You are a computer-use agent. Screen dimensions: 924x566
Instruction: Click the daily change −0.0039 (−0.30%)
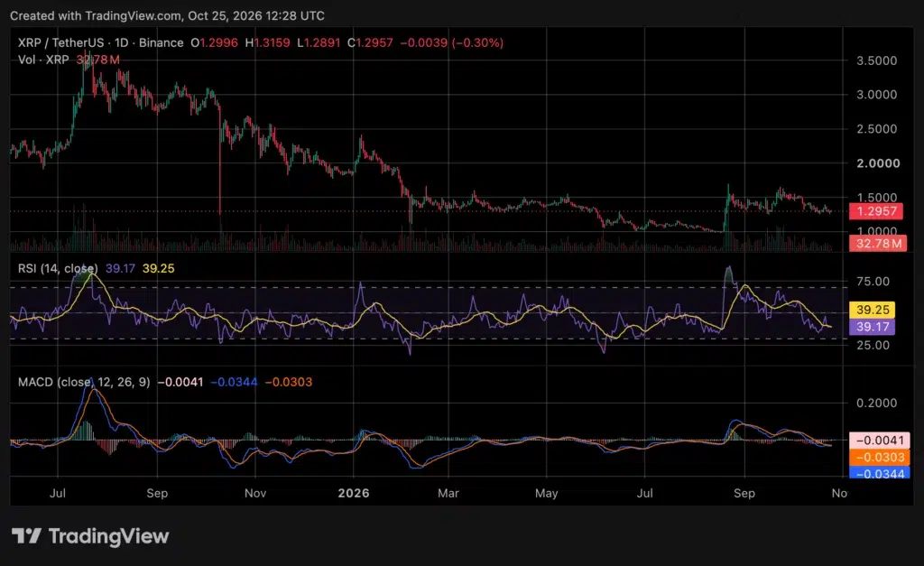point(452,42)
